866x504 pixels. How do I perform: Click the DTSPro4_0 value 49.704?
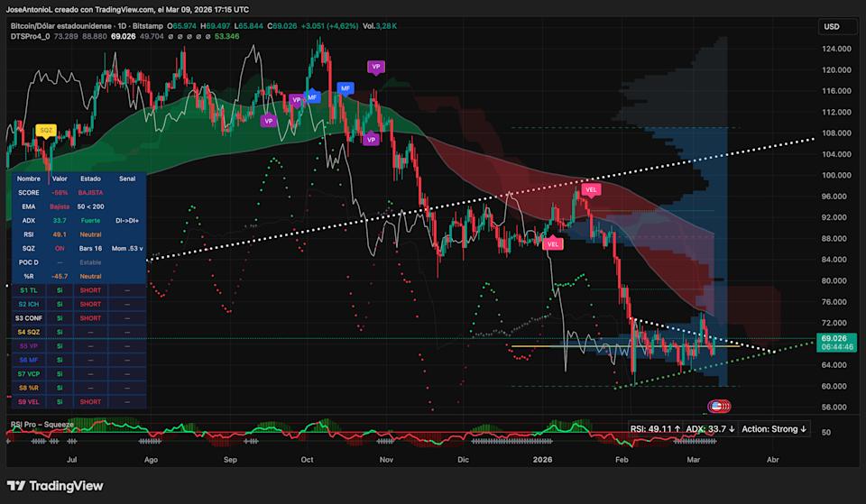click(x=152, y=36)
